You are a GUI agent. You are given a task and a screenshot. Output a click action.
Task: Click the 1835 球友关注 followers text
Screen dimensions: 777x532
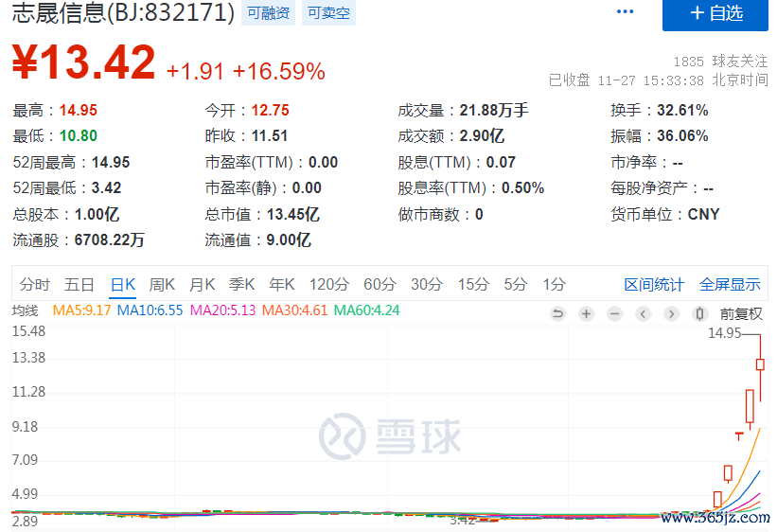(x=720, y=62)
